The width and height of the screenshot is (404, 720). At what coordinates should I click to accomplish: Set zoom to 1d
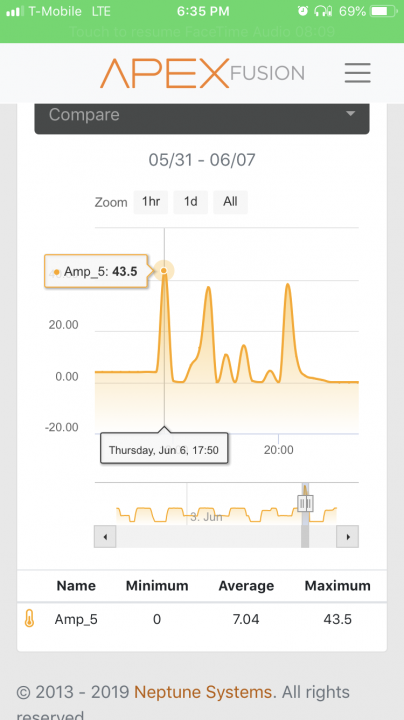(191, 202)
